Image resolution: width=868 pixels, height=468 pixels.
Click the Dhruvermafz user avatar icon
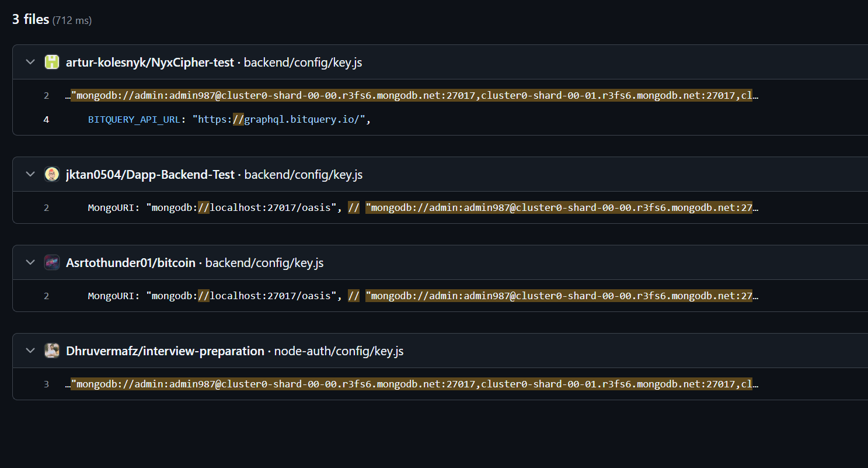tap(52, 351)
